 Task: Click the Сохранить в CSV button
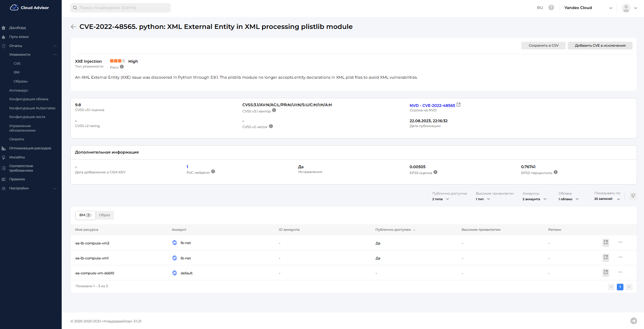543,46
